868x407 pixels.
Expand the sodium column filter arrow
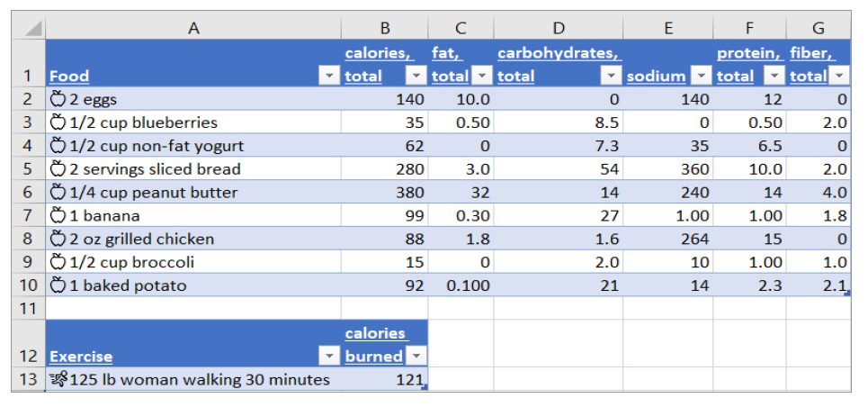(701, 77)
